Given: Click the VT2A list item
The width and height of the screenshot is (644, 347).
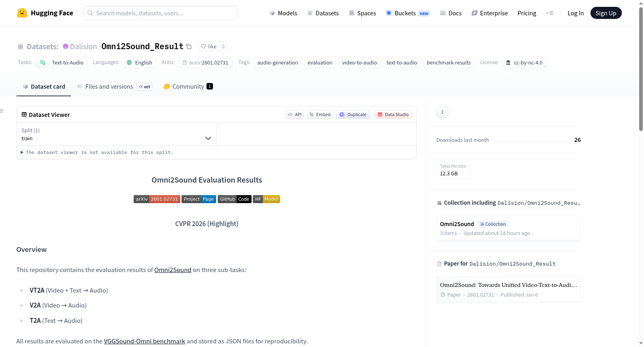Looking at the screenshot, I should (69, 291).
